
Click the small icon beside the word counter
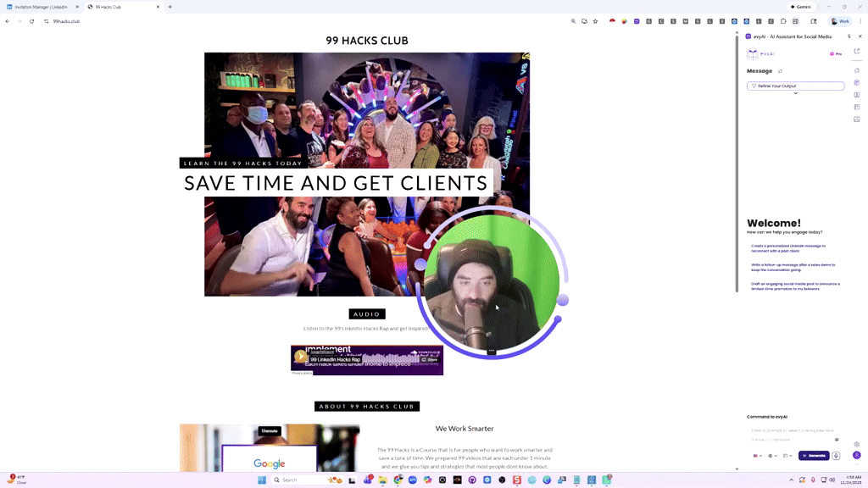837,440
